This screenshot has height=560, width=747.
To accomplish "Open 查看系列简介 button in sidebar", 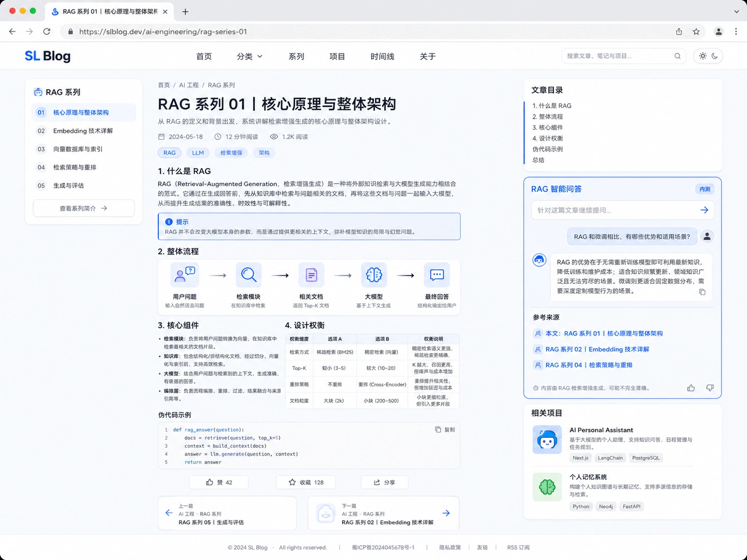I will point(84,208).
